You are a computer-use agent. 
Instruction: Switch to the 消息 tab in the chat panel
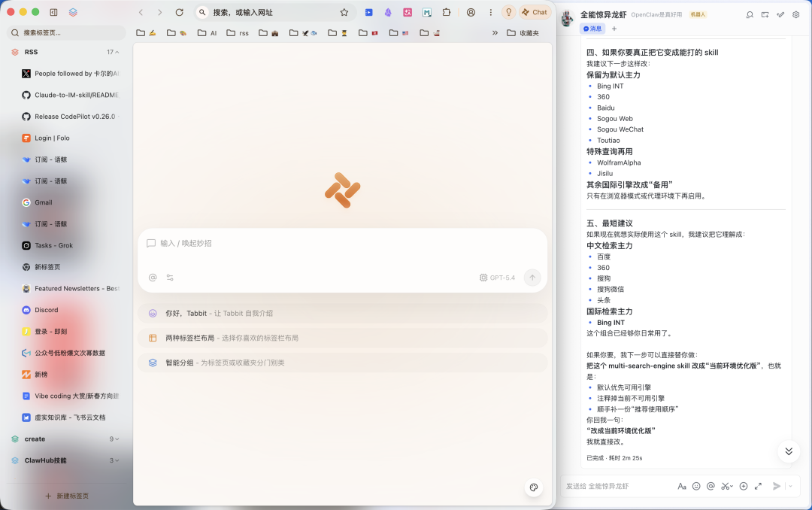click(x=593, y=29)
